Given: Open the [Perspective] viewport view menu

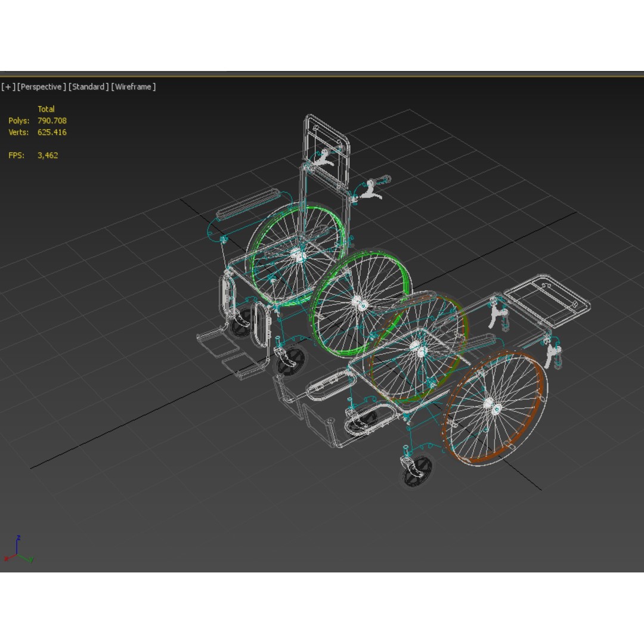Looking at the screenshot, I should [x=42, y=86].
